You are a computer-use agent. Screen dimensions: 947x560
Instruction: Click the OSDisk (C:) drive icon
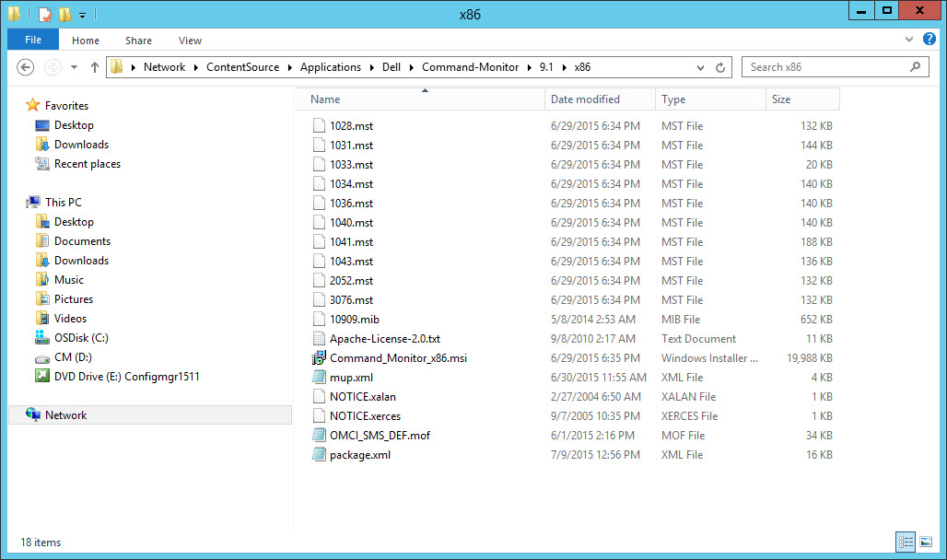pyautogui.click(x=41, y=337)
